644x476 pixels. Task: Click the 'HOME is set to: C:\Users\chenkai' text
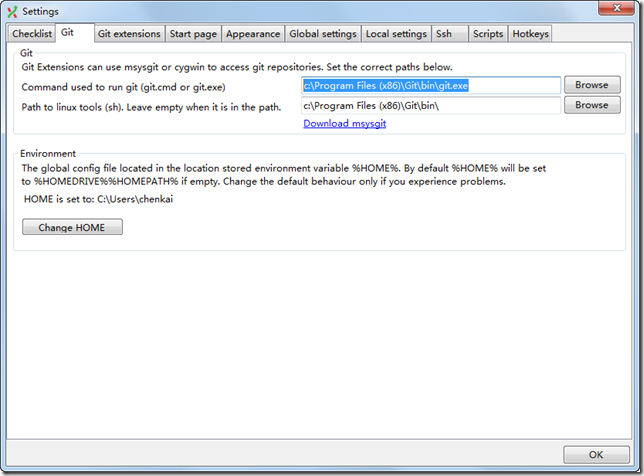tap(98, 199)
